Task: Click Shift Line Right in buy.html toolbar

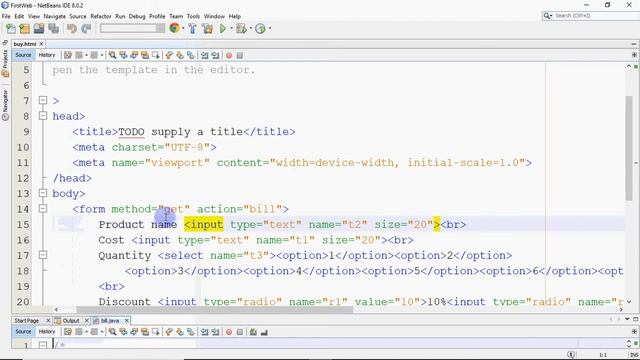Action: 215,55
